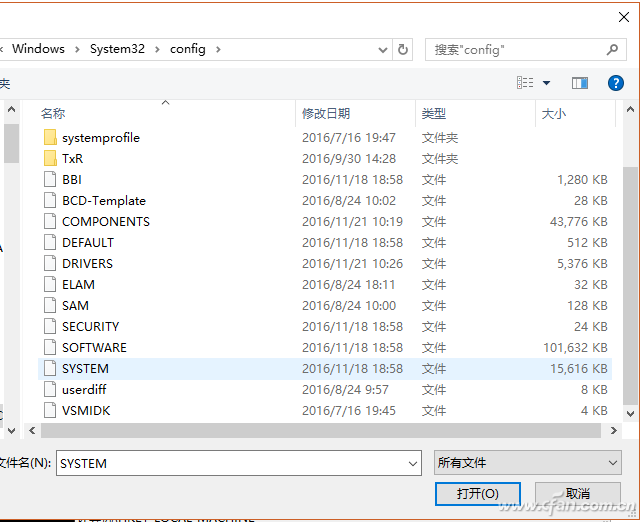Click the TxR folder name
Viewport: 642px width, 522px height.
[x=73, y=158]
